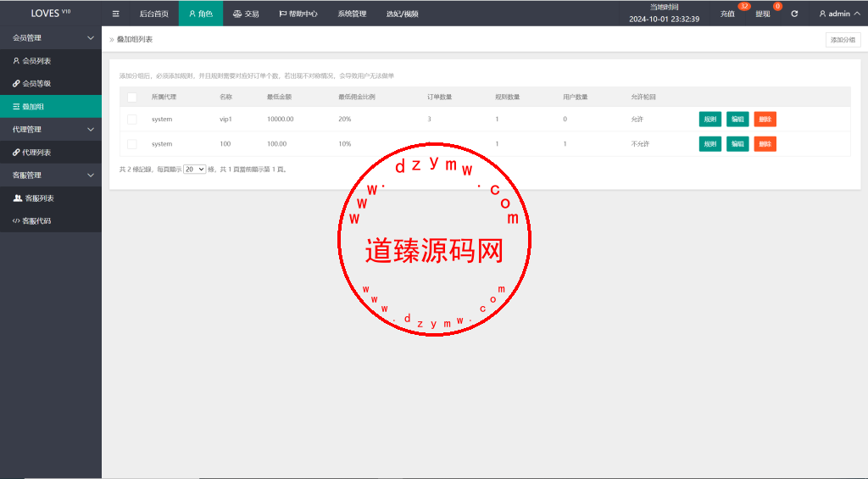Viewport: 868px width, 479px height.
Task: Click the flag icon beside 帮助中心
Action: (282, 14)
